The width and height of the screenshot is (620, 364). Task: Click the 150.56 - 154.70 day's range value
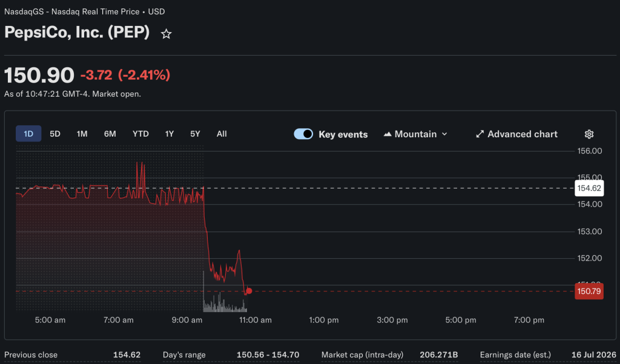(268, 354)
